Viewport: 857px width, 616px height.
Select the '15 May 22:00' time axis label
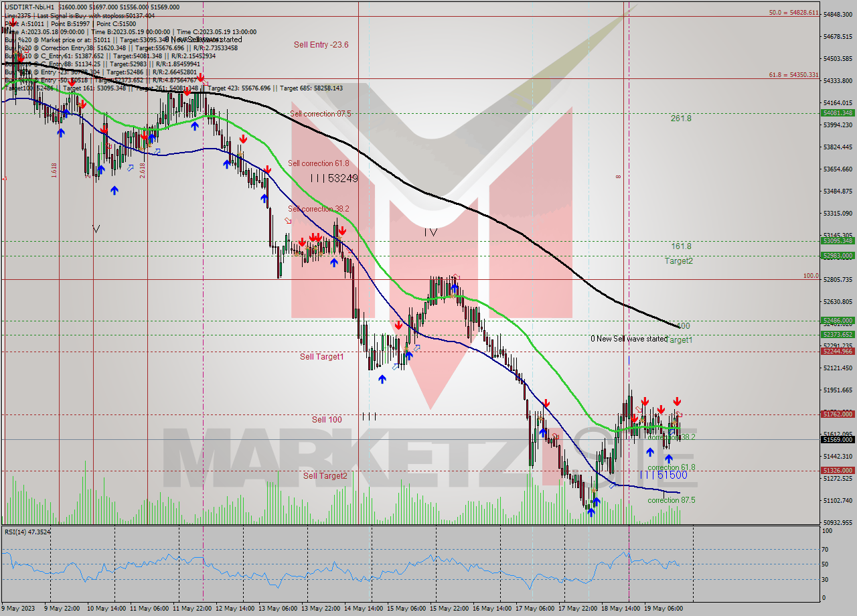(x=449, y=608)
